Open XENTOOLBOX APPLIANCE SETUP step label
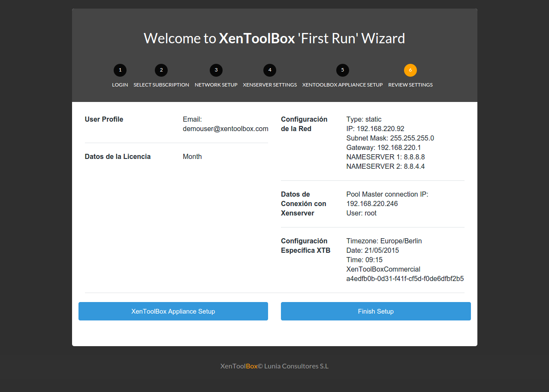The height and width of the screenshot is (392, 549). [x=343, y=85]
